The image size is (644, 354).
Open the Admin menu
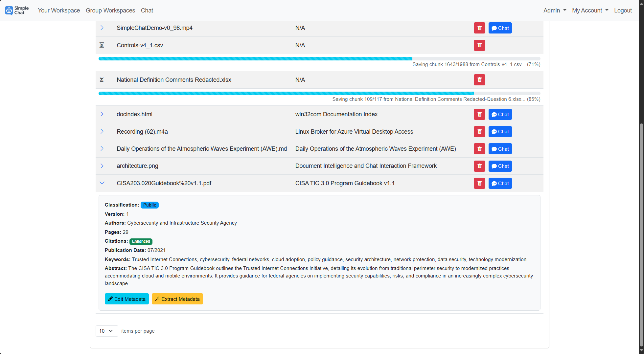coord(554,10)
